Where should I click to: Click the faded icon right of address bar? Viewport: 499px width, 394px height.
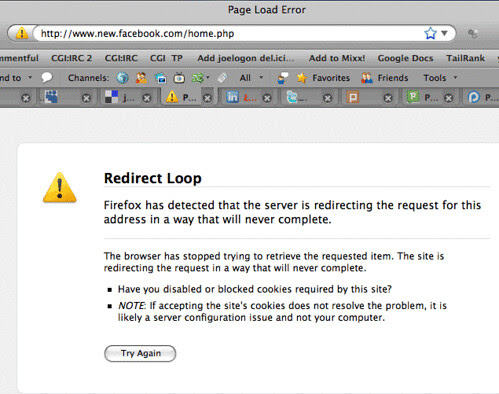pos(472,33)
